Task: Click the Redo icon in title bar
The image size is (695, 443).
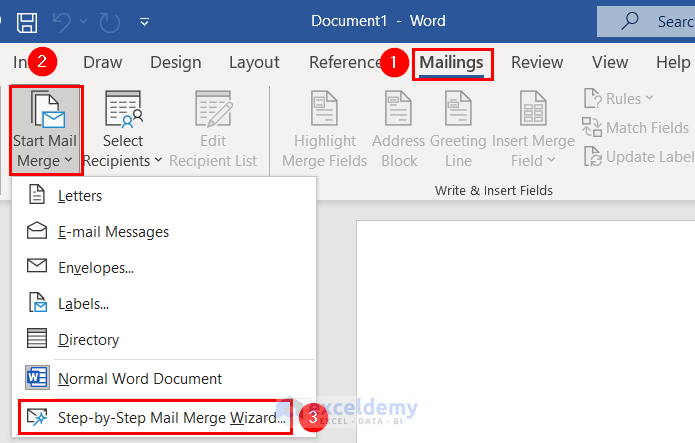Action: [x=109, y=22]
